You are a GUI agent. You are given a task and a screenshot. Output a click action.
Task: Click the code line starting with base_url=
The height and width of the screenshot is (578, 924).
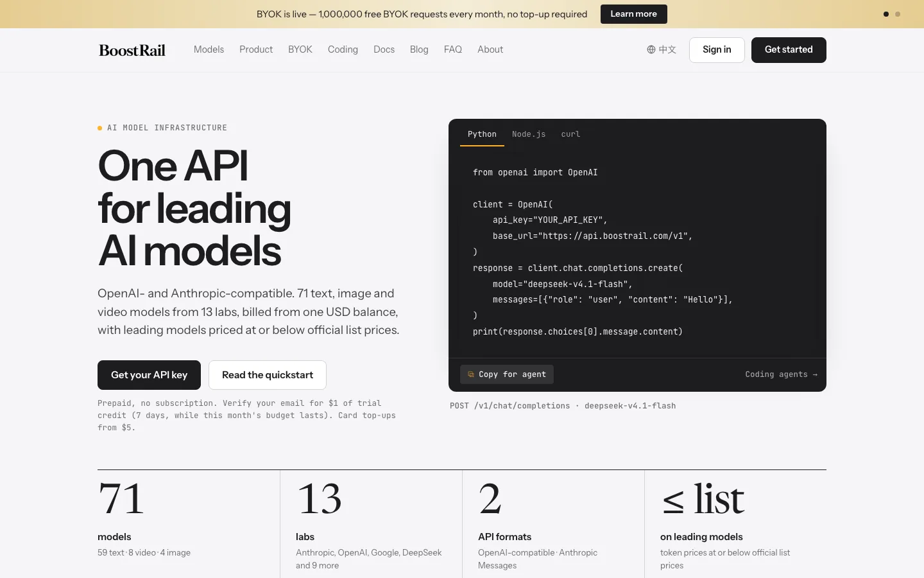(x=593, y=236)
